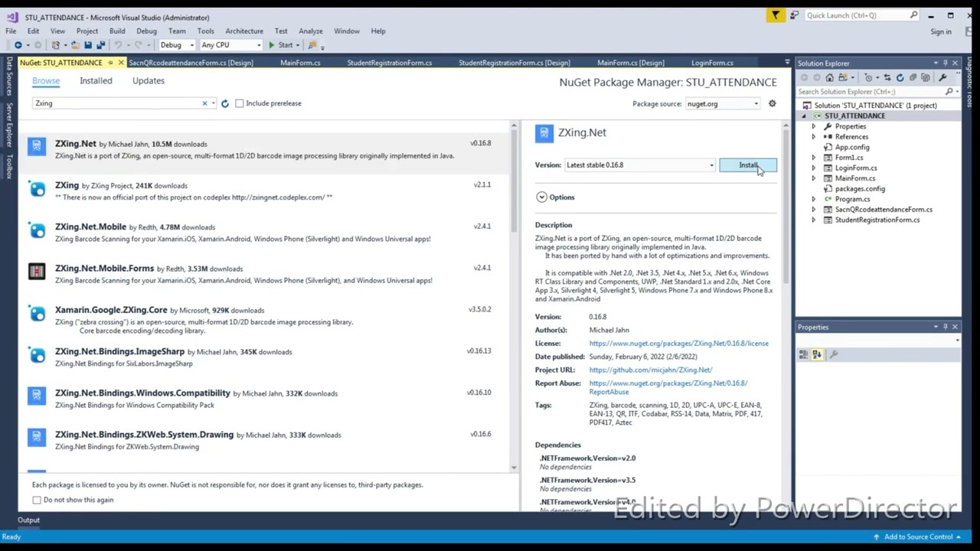Open the GitHub Project URL link
The height and width of the screenshot is (551, 980).
click(651, 370)
